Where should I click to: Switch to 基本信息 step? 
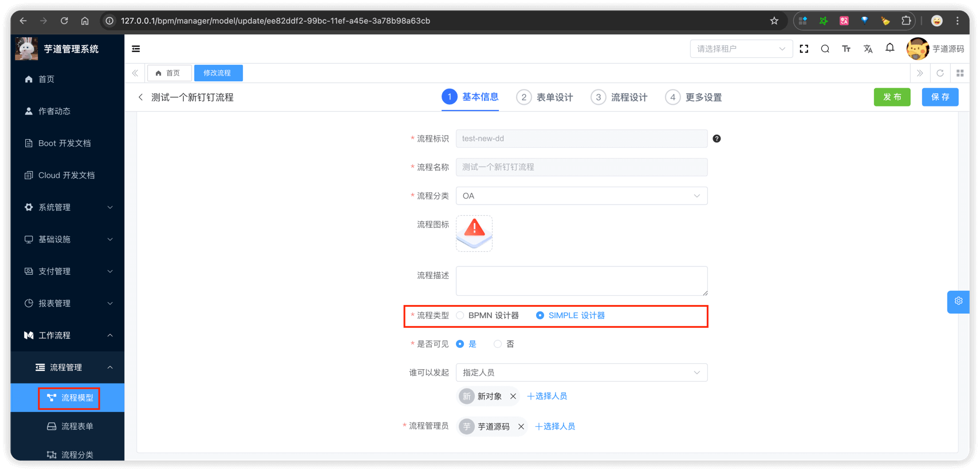[470, 97]
